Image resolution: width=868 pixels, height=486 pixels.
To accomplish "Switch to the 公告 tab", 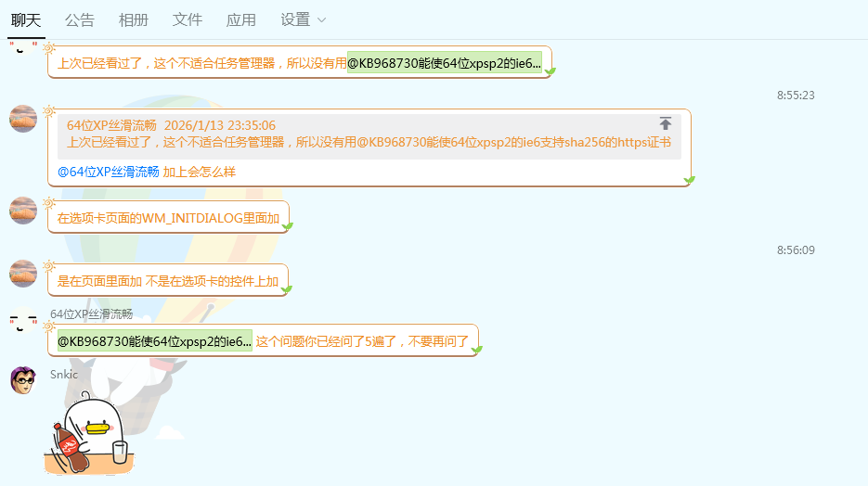I will tap(80, 19).
